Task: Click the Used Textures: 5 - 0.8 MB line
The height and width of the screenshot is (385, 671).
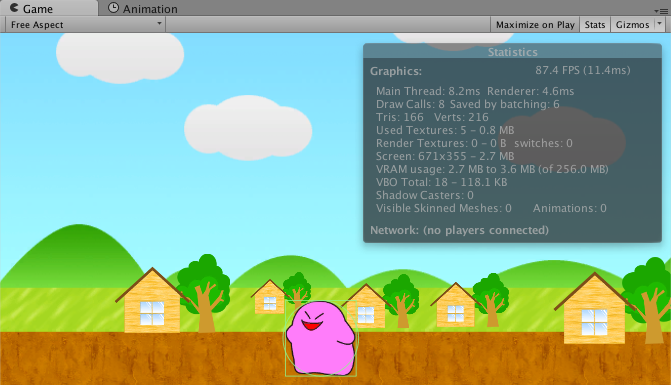Action: point(445,130)
